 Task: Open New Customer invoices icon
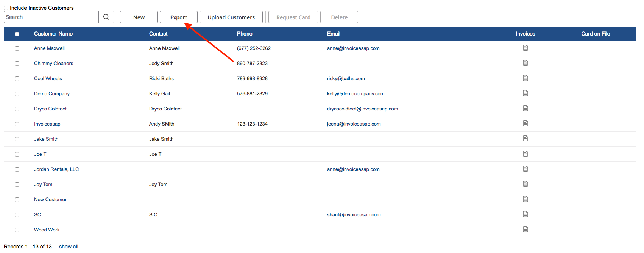pos(525,199)
